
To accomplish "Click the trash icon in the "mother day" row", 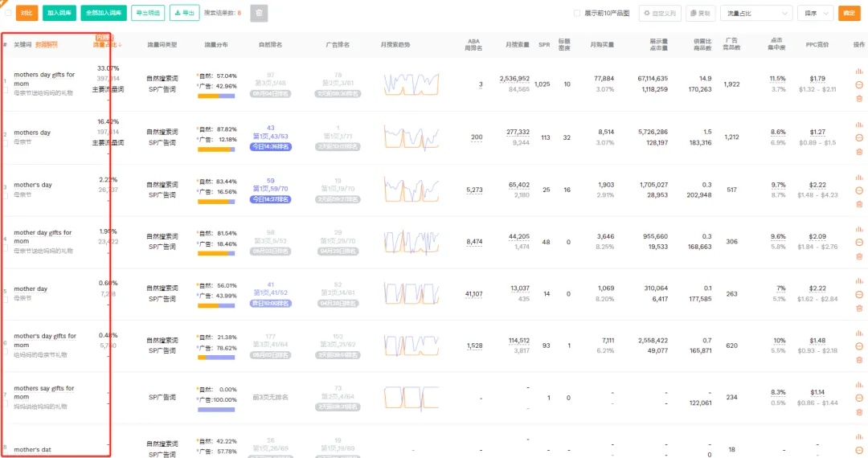I will point(858,308).
